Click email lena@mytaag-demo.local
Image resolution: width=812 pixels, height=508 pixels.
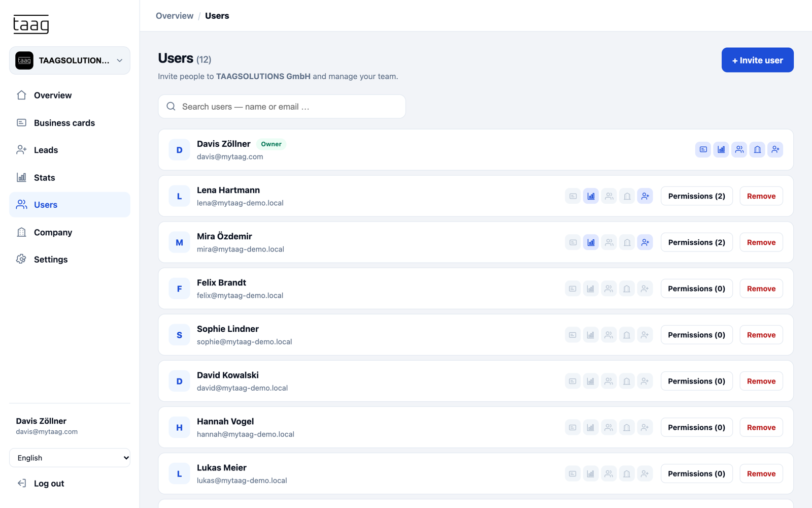click(240, 203)
